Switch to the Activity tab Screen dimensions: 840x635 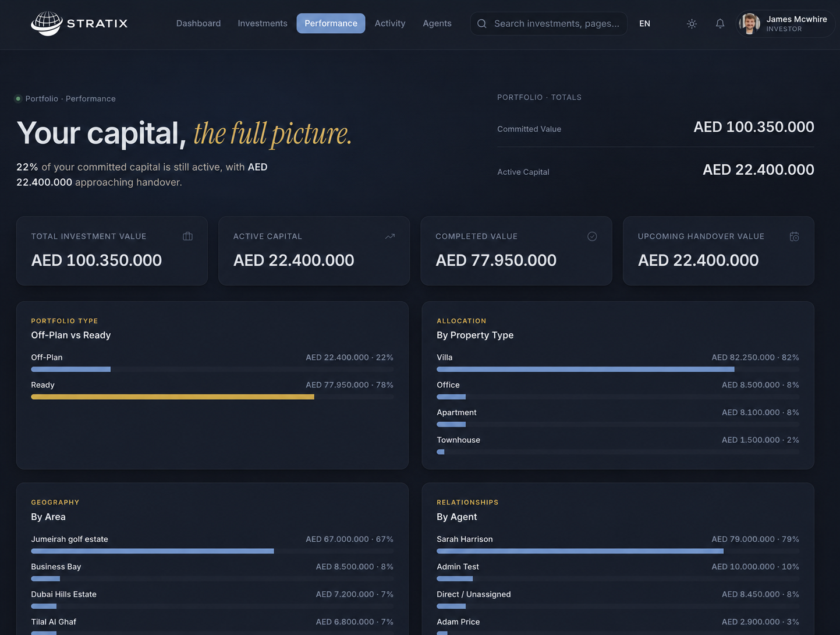(390, 23)
